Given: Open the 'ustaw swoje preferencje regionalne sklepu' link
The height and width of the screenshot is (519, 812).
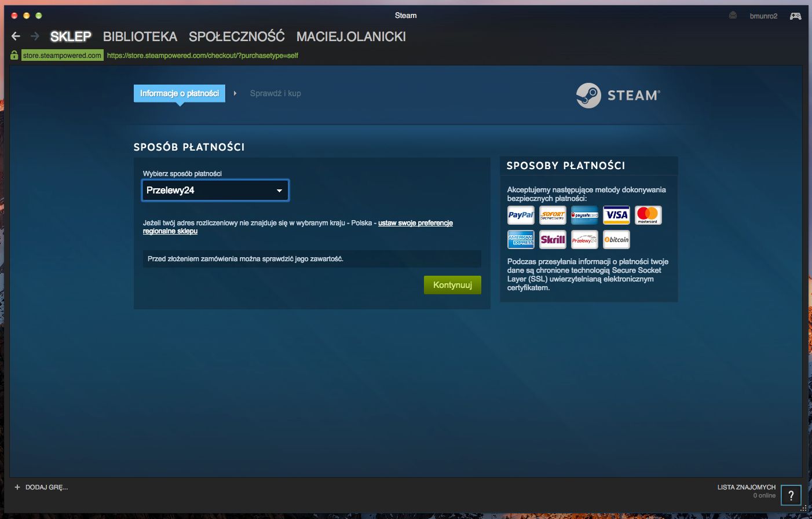Looking at the screenshot, I should click(415, 222).
